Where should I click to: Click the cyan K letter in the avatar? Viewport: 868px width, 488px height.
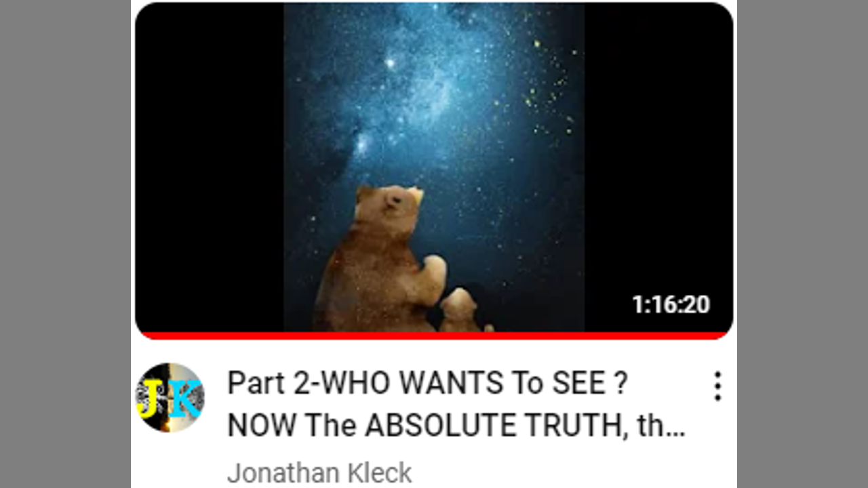[185, 400]
